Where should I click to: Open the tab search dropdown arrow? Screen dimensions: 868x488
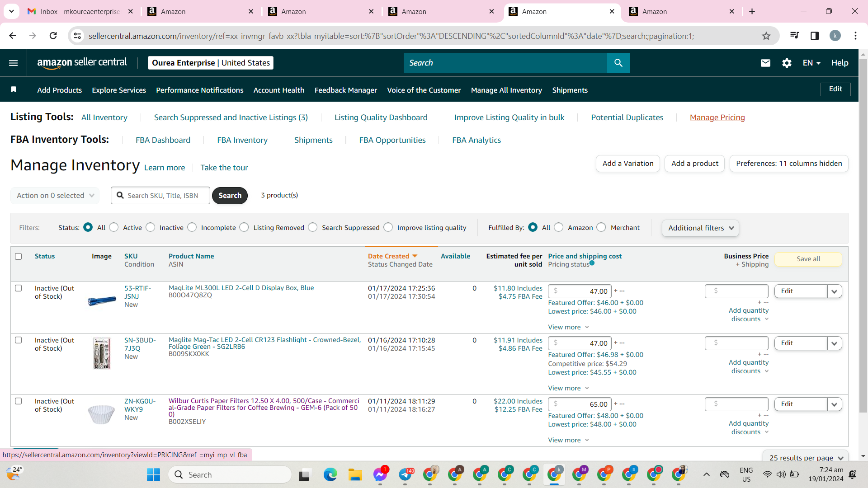tap(11, 11)
